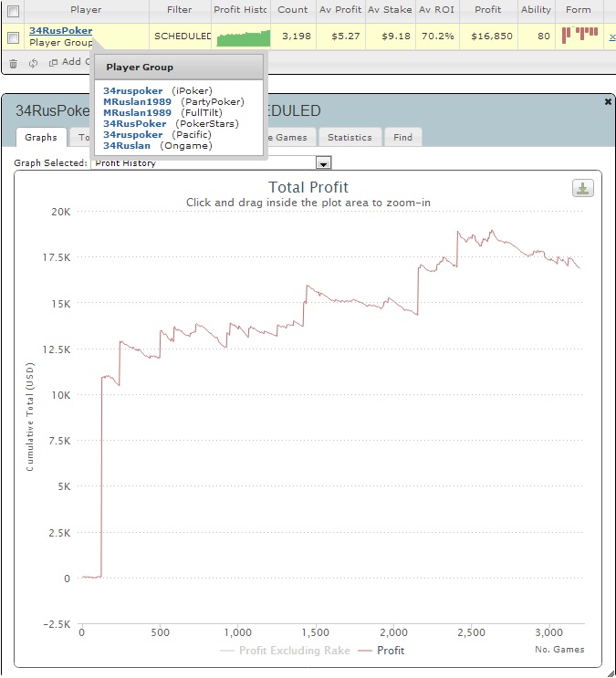616x678 pixels.
Task: Click the $5.27 average profit value
Action: point(346,37)
